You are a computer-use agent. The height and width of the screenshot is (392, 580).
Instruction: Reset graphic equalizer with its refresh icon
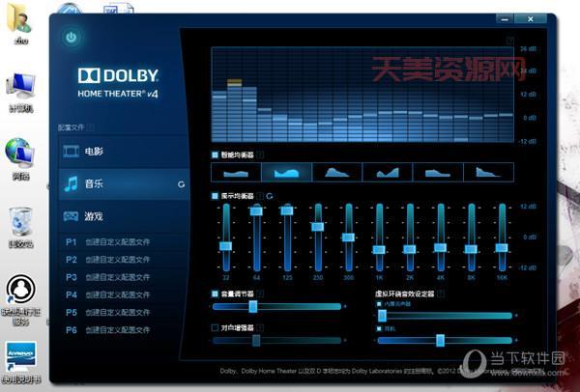(x=270, y=196)
